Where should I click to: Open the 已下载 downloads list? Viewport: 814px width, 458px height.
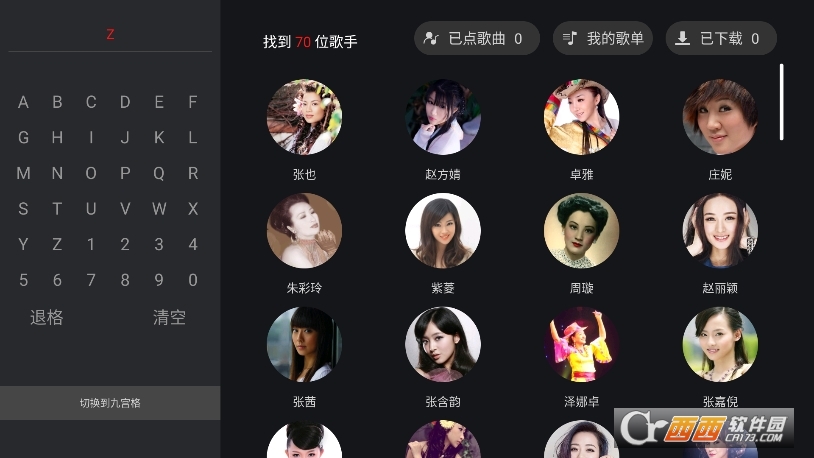[721, 38]
